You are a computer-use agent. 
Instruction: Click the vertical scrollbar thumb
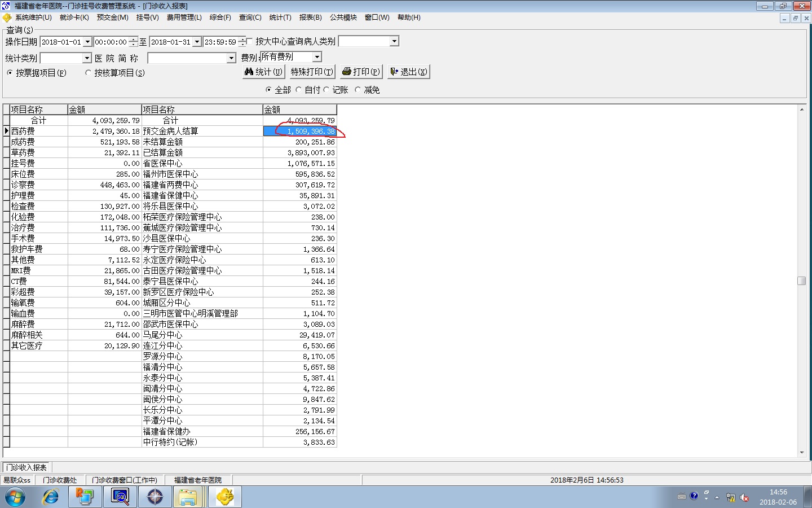tap(802, 281)
